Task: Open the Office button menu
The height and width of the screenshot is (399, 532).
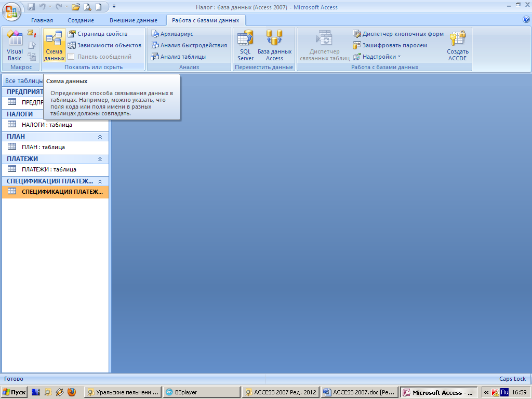Action: tap(11, 11)
